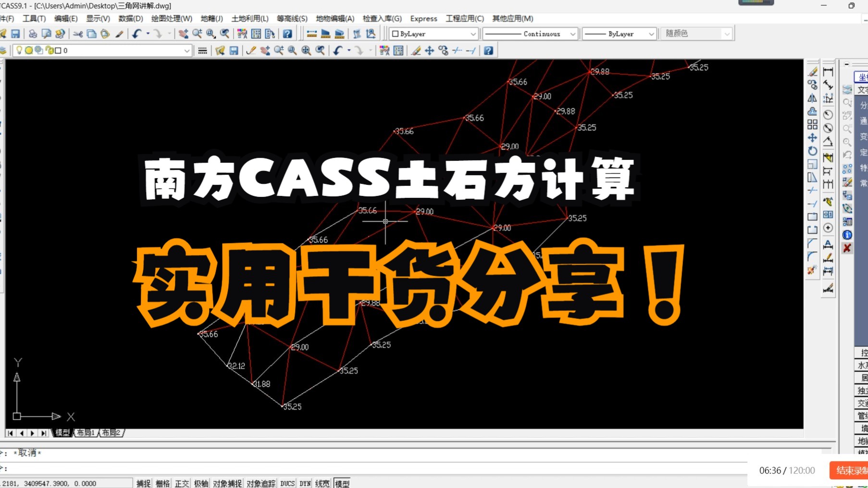Select the Pan hand tool icon

click(x=183, y=34)
